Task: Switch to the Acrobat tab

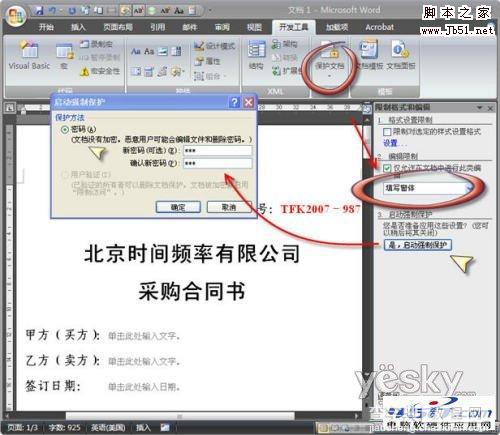Action: 379,27
